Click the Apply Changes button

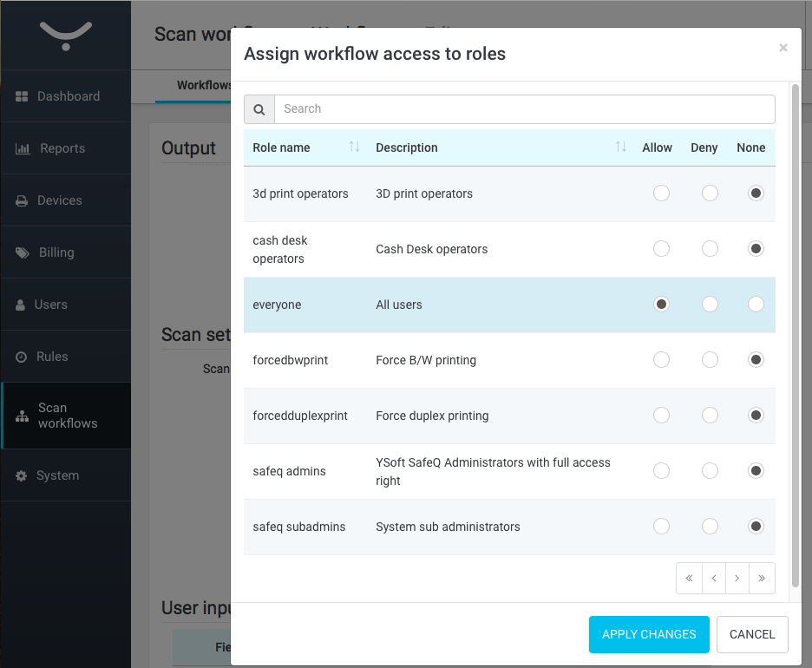tap(649, 634)
